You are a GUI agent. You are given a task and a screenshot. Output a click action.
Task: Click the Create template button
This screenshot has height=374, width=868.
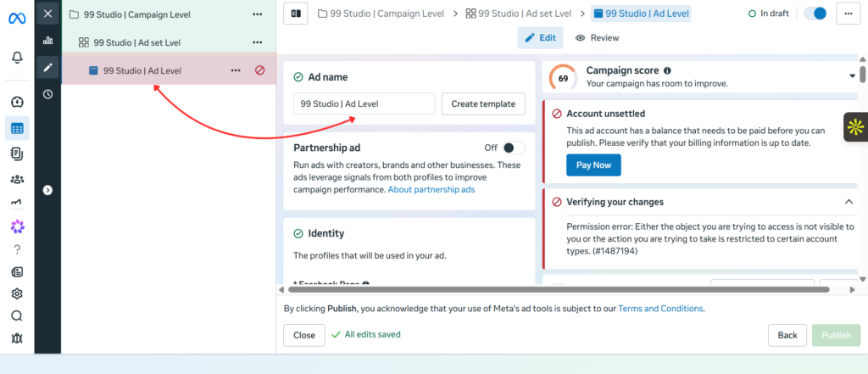483,103
